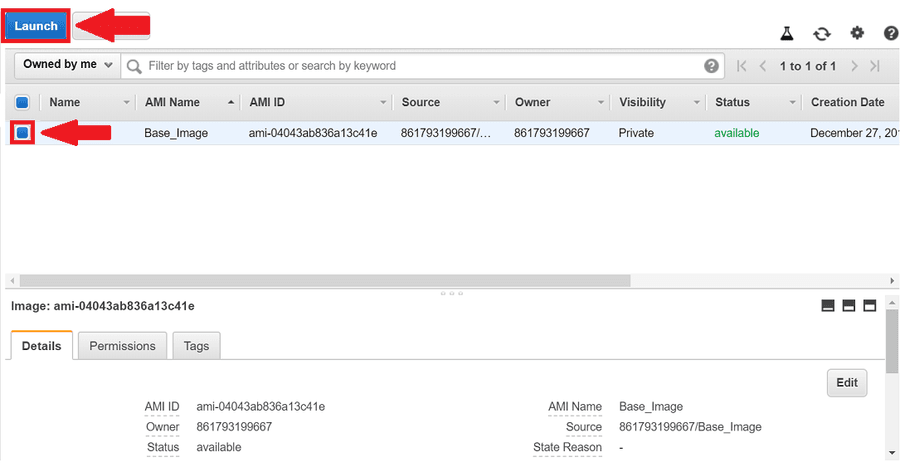This screenshot has height=467, width=900.
Task: Click the December 27 creation date cell
Action: 854,133
